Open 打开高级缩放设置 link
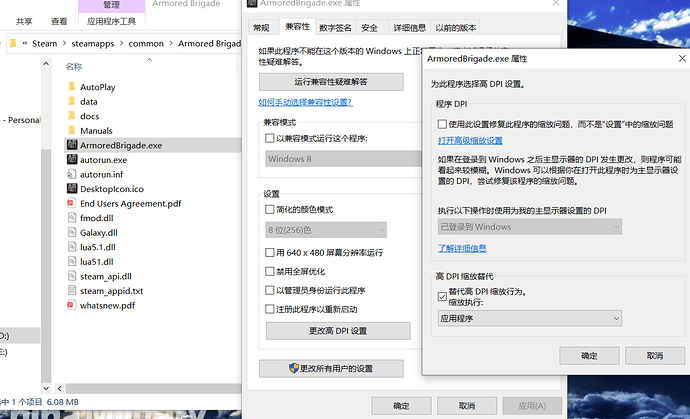The image size is (690, 419). tap(470, 141)
